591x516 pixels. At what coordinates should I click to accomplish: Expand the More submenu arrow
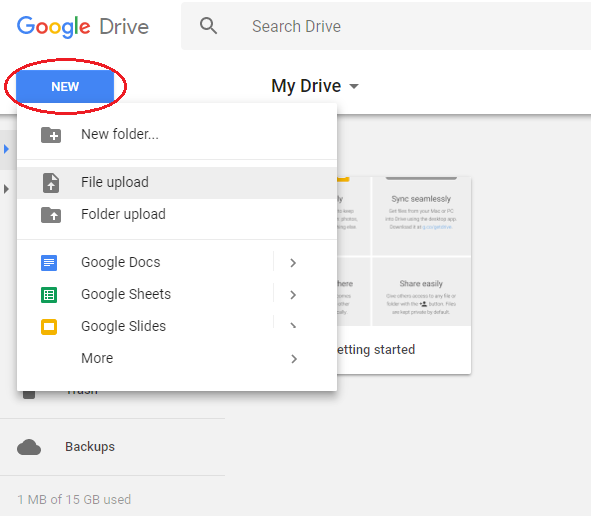pos(294,359)
